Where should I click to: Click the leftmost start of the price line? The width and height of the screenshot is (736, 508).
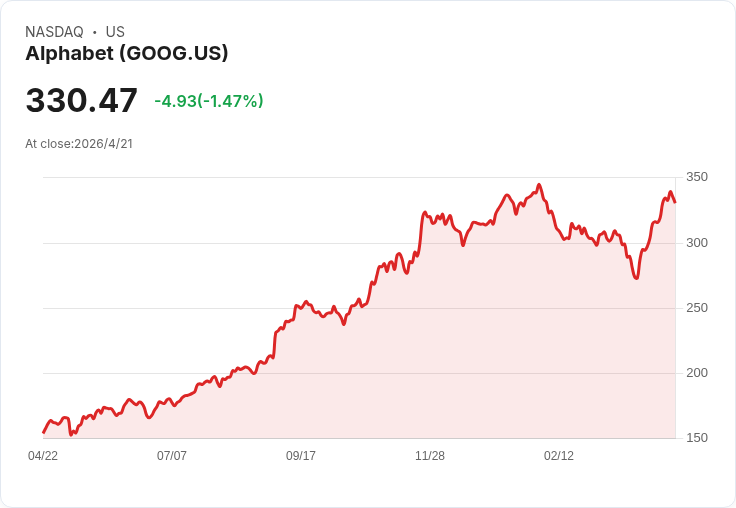[44, 432]
